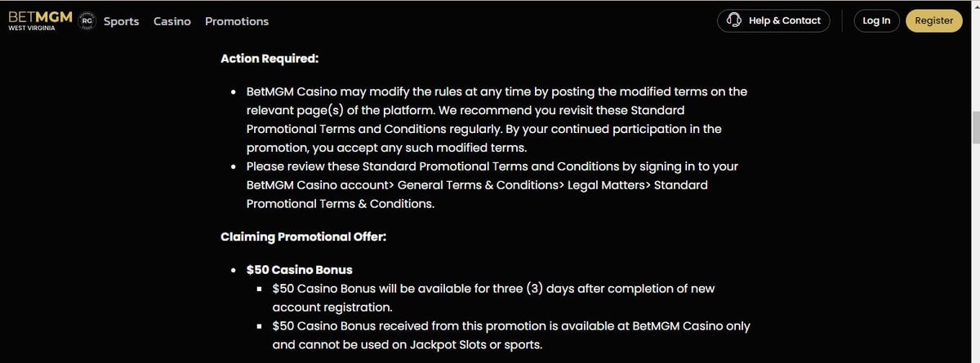Click the sentence about three (3) days availability
980x363 pixels.
(x=494, y=298)
